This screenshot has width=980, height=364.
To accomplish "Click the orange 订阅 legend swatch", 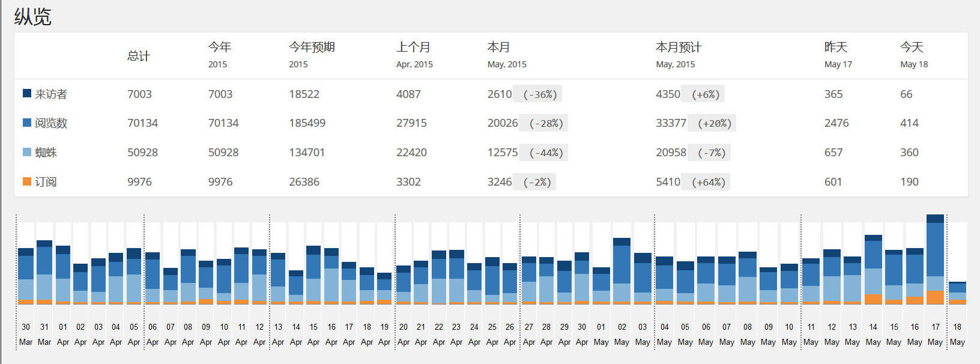I will pos(27,181).
